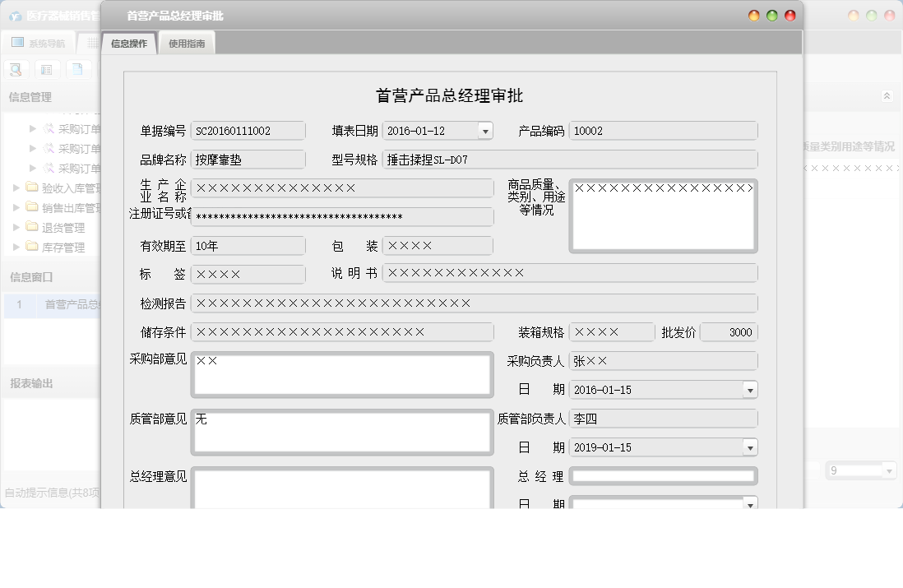This screenshot has width=903, height=588.
Task: Select the 首营产品总 row in 信息窗口
Action: 53,304
